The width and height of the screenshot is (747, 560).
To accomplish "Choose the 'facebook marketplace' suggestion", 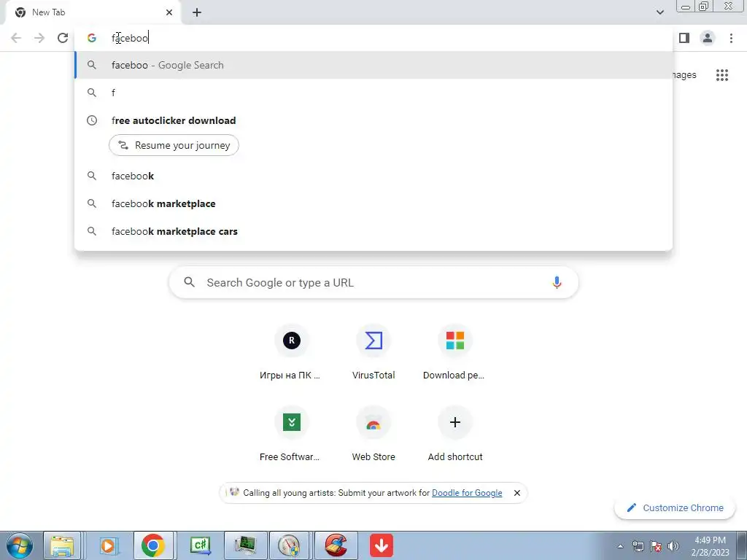I will point(373,203).
